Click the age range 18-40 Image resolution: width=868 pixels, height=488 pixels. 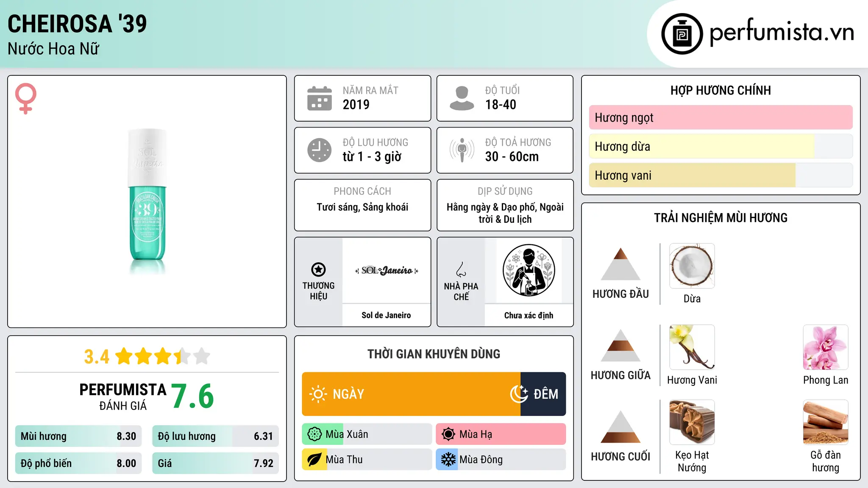point(501,105)
